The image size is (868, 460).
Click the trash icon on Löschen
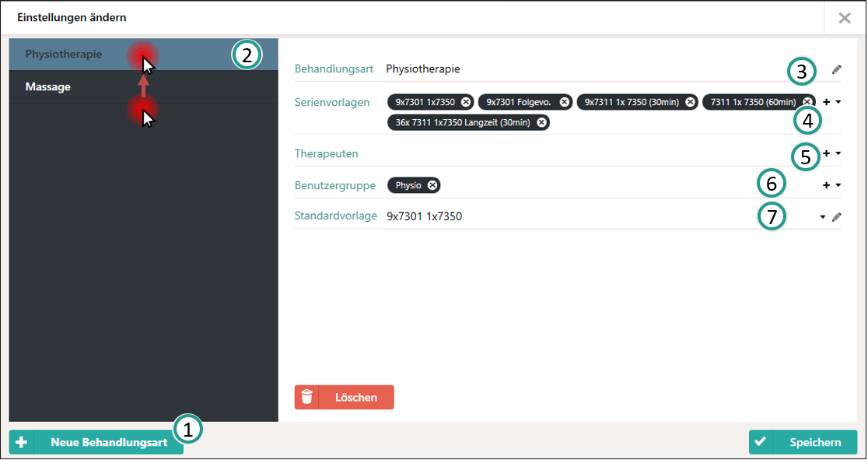(x=307, y=397)
